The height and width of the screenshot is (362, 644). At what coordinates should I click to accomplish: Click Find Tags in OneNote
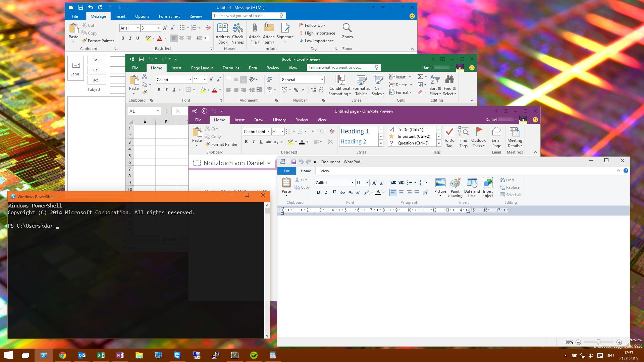click(463, 137)
